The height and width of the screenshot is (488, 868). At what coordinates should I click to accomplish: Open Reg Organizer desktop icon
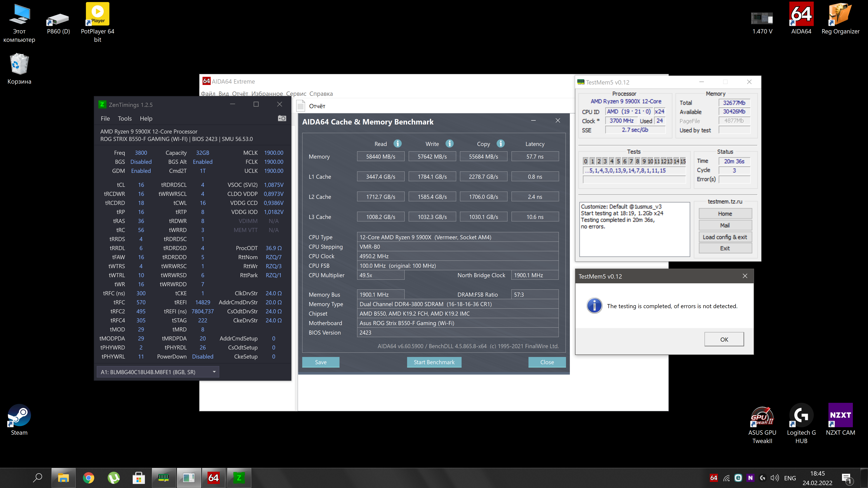840,19
